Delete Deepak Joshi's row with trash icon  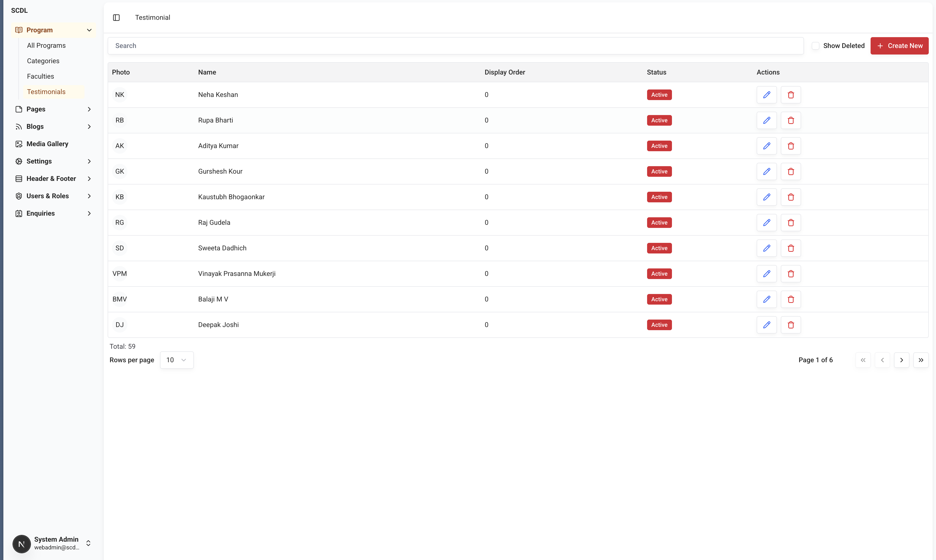(791, 325)
